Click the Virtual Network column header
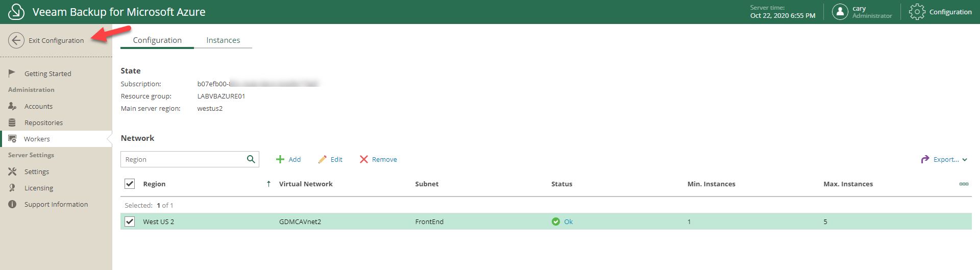980x270 pixels. point(306,184)
